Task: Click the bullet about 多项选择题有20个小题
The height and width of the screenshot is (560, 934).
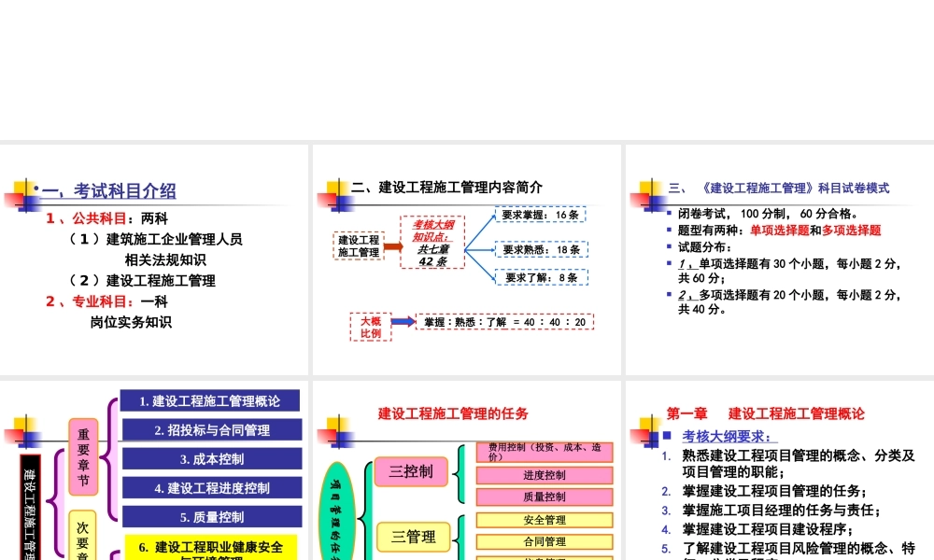Action: pyautogui.click(x=789, y=301)
